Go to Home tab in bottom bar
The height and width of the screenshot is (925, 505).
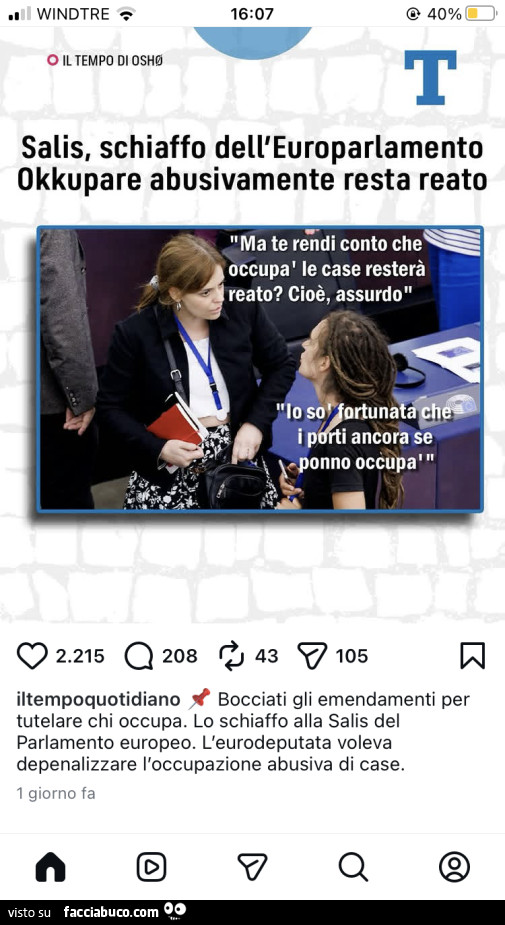click(51, 867)
